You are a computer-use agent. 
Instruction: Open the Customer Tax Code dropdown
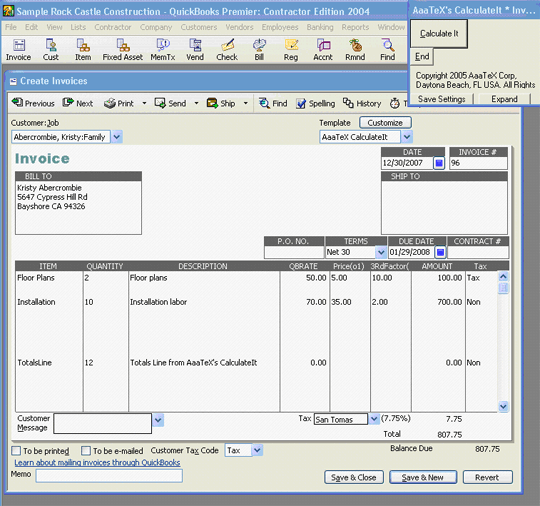257,451
